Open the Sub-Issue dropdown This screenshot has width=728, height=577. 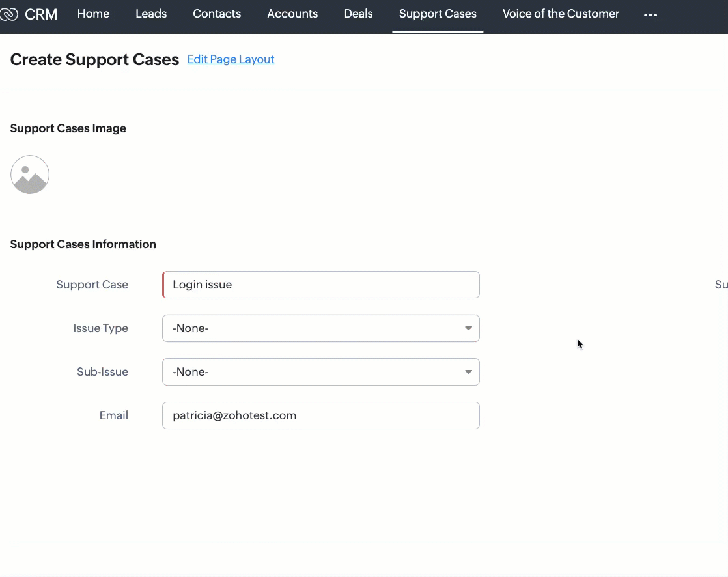click(x=321, y=372)
